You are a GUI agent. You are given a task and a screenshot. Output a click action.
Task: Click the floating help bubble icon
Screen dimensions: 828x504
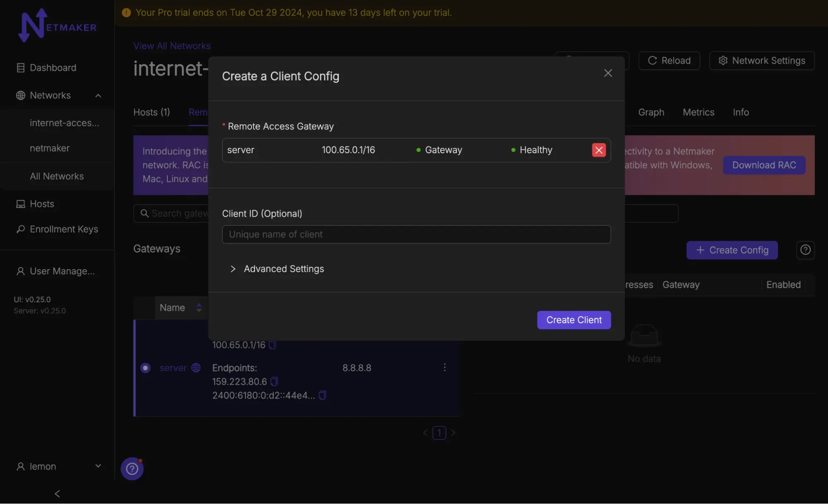pyautogui.click(x=132, y=469)
